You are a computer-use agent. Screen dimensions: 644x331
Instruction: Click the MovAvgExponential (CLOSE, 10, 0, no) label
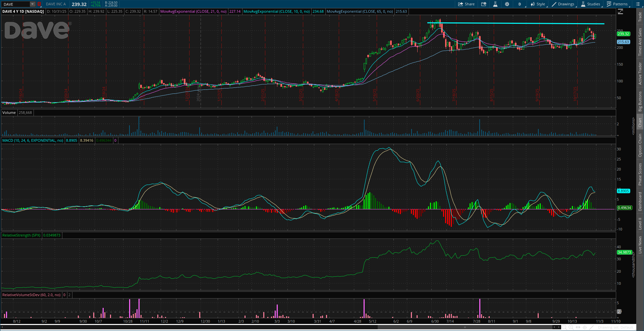[x=277, y=11]
